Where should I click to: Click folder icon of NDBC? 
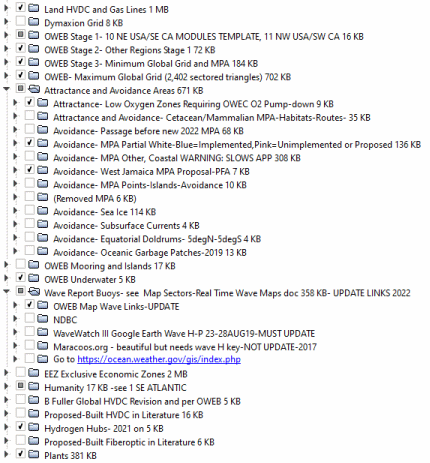(x=42, y=318)
